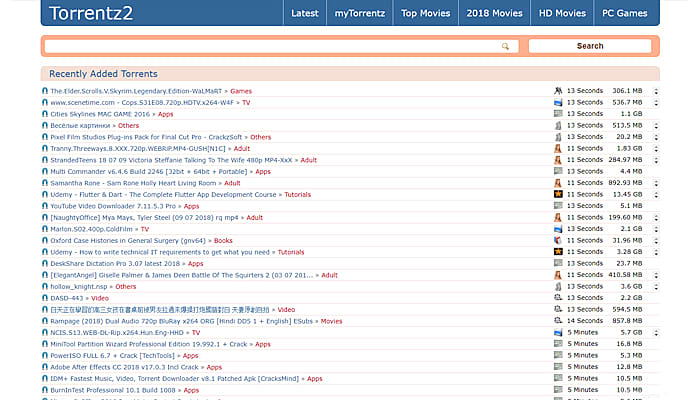Click the games category icon on Skyrim row
Viewport: 700px width, 400px height.
(558, 91)
